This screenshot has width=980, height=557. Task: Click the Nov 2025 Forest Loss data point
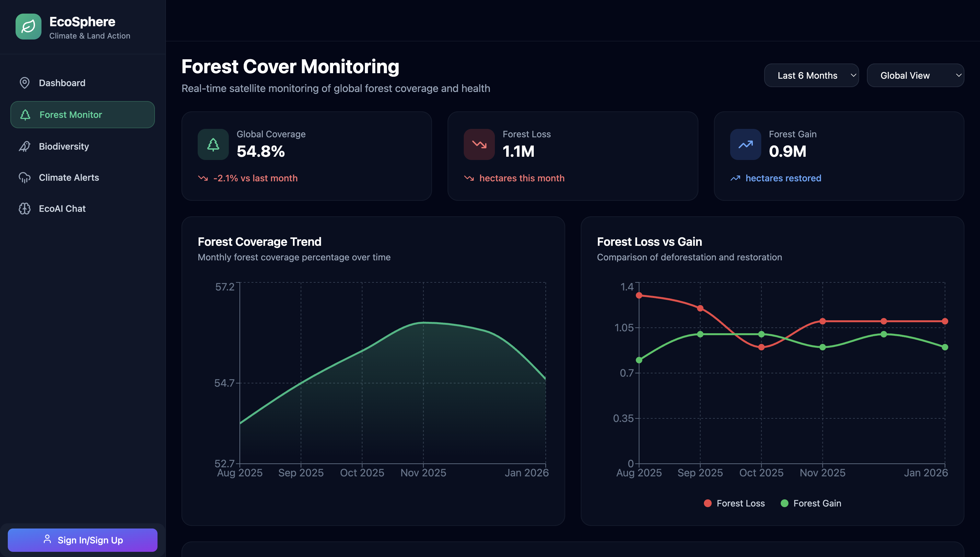pyautogui.click(x=822, y=321)
